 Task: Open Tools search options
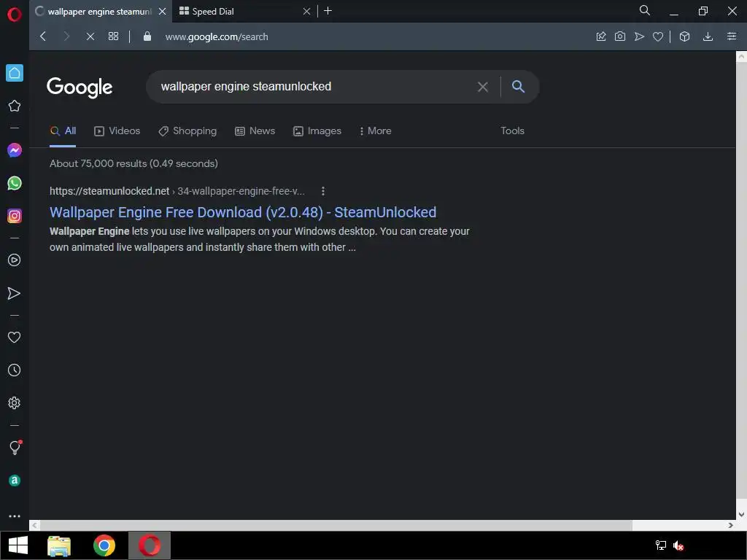[x=512, y=131]
